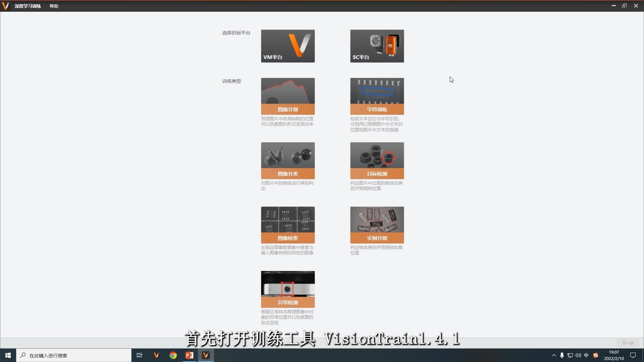Select the SC平台 target platform tile

(x=377, y=46)
